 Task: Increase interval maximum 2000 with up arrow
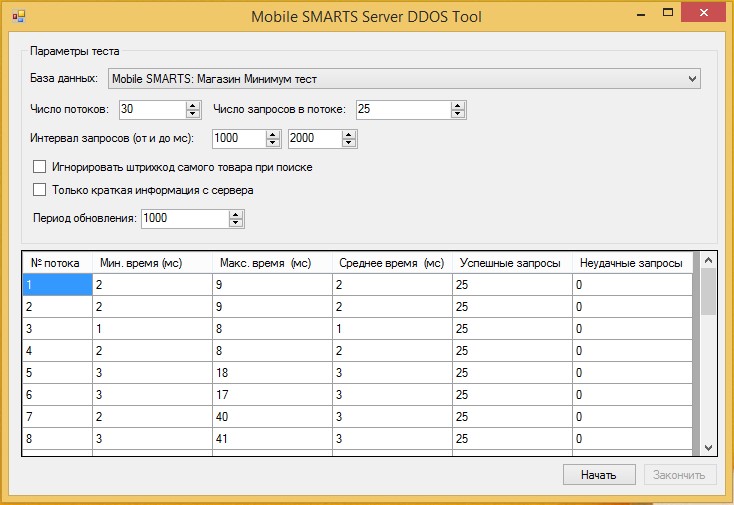point(348,135)
